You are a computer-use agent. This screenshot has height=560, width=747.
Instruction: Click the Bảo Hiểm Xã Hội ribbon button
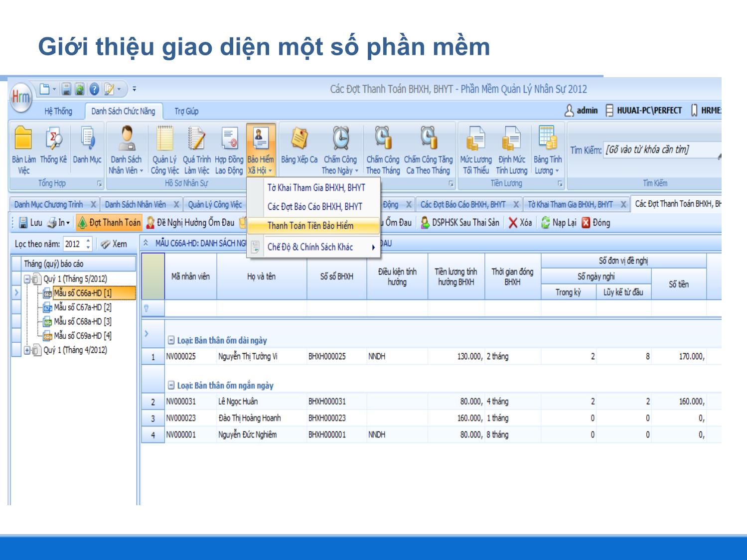(261, 149)
